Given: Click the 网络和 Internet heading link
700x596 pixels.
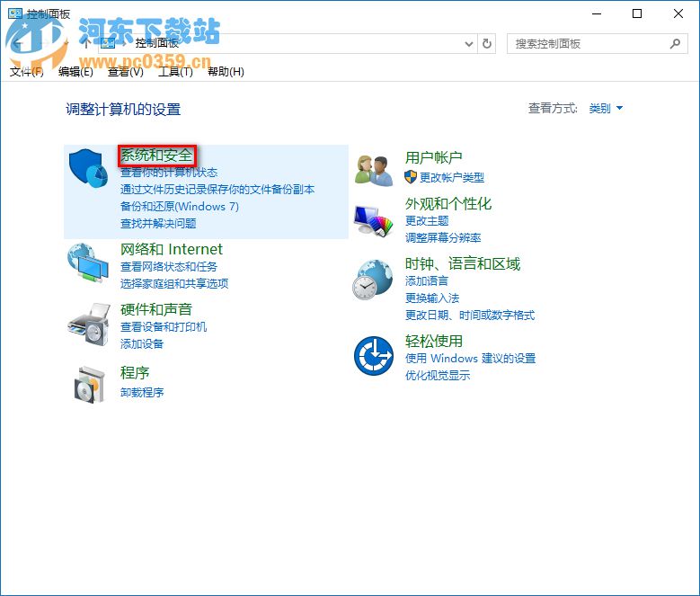Looking at the screenshot, I should (172, 249).
